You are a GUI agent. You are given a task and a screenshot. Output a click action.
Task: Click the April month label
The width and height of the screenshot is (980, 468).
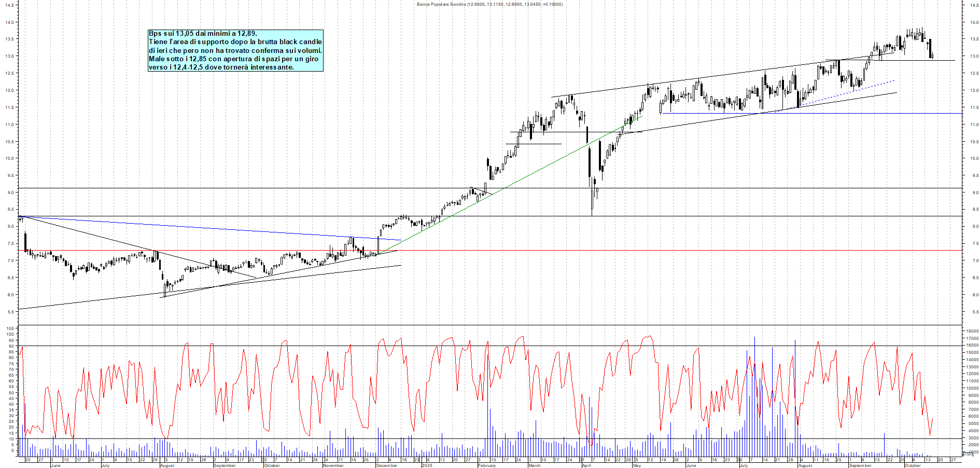tap(586, 465)
